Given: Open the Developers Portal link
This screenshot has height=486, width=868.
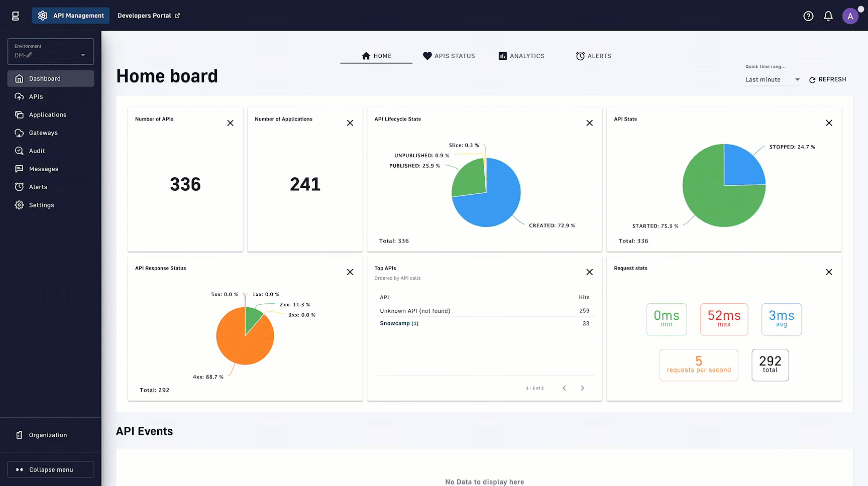Looking at the screenshot, I should (x=148, y=16).
